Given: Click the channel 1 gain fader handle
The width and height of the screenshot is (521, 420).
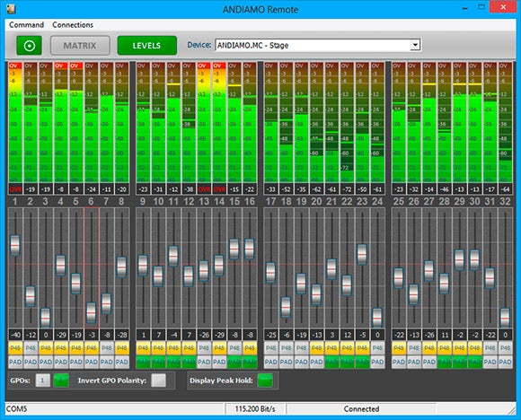Looking at the screenshot, I should pyautogui.click(x=15, y=245).
